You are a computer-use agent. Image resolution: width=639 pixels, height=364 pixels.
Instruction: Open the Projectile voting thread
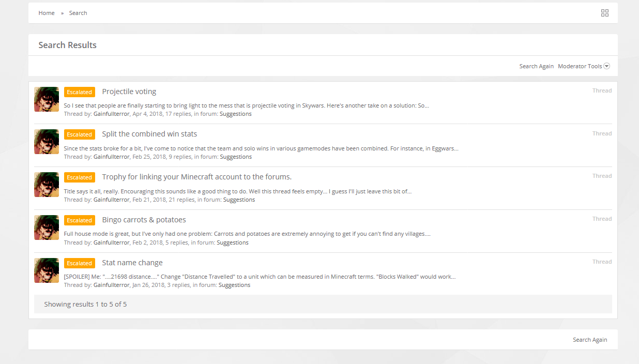point(129,92)
